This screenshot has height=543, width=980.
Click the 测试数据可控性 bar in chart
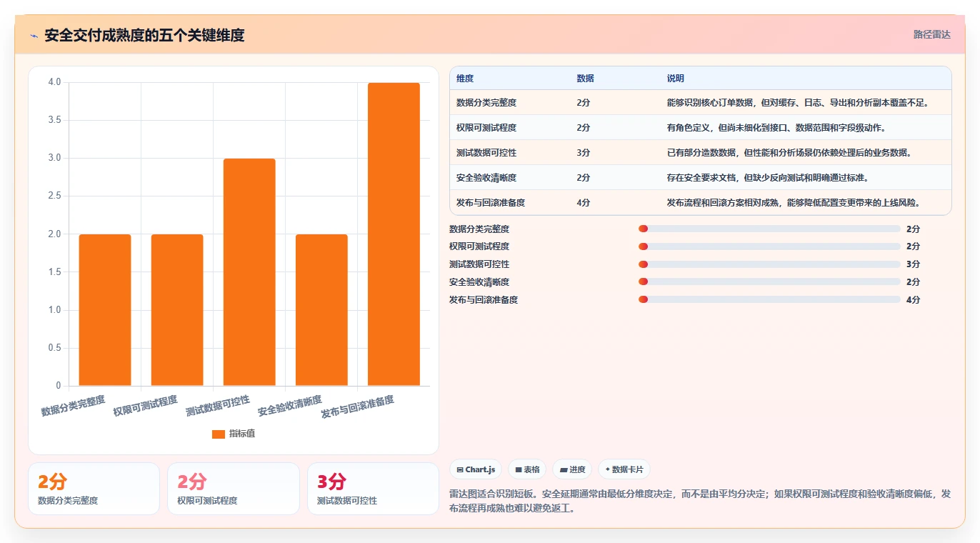point(249,272)
